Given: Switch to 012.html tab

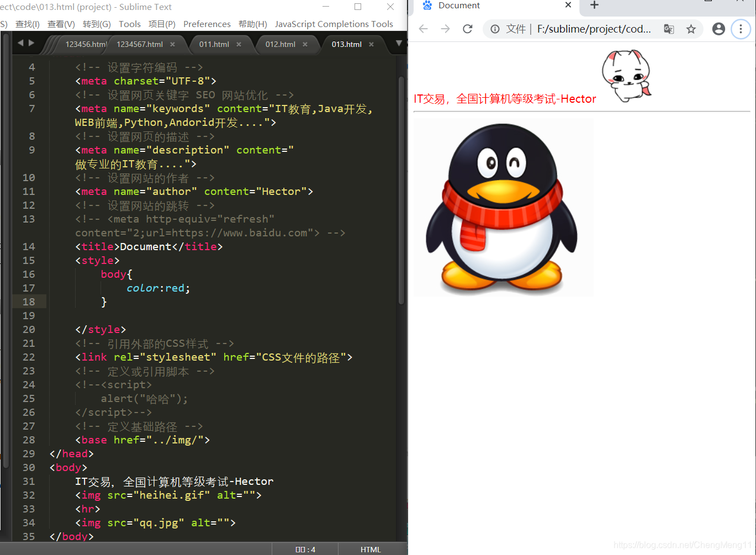Looking at the screenshot, I should click(x=281, y=44).
